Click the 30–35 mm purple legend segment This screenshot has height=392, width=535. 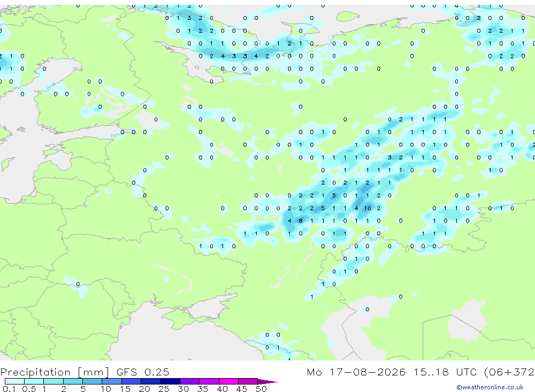190,381
